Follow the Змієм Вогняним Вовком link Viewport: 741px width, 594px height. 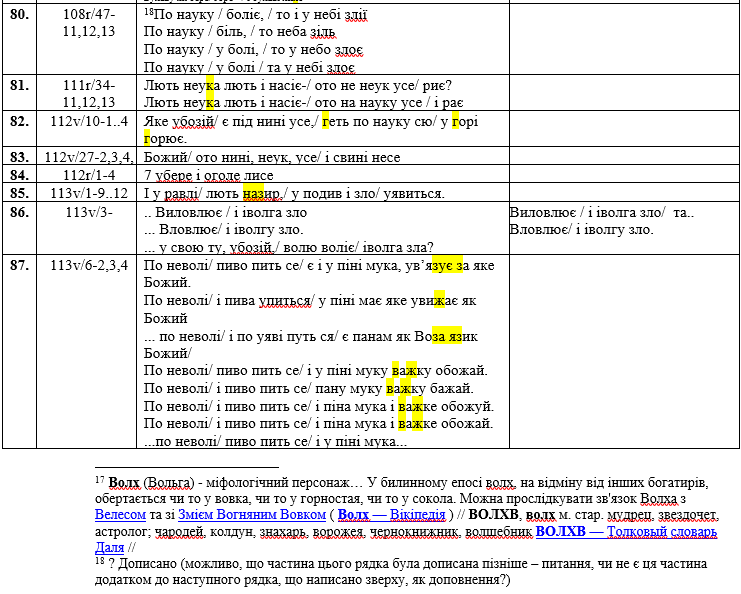[252, 515]
